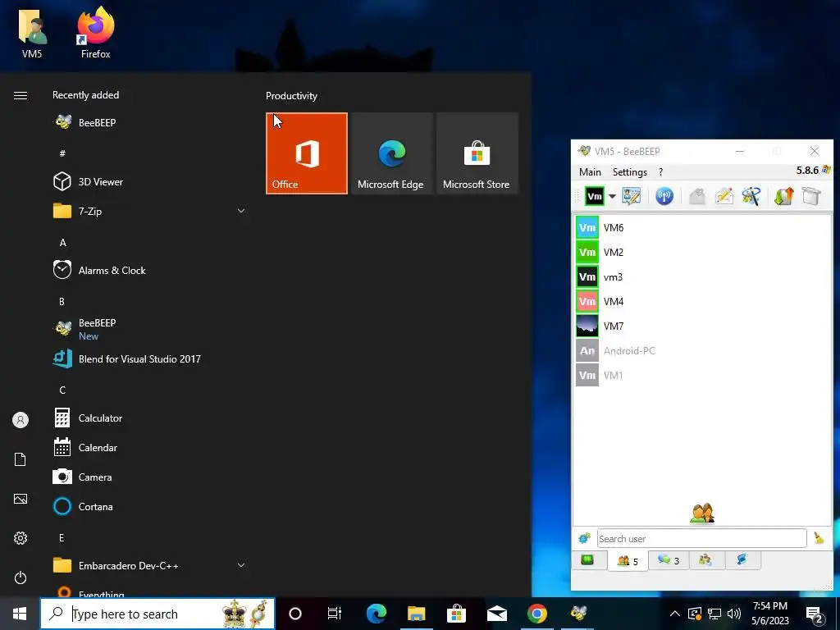Click the broom clear-search icon

click(x=819, y=538)
